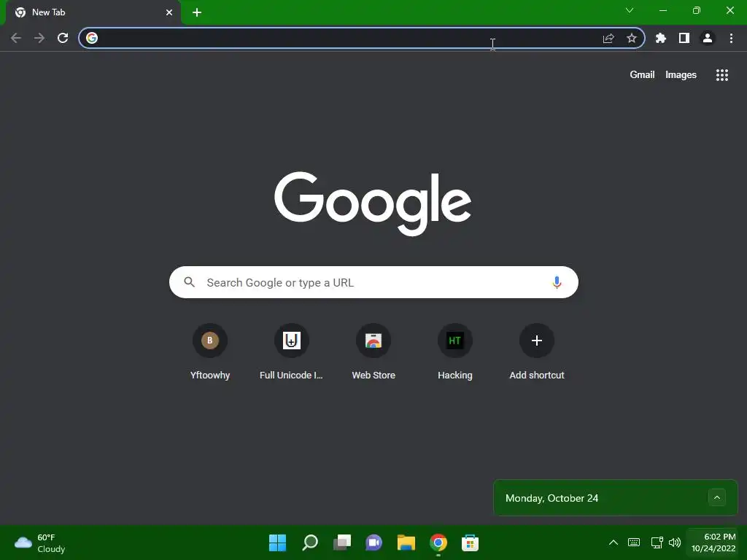Close the New Tab tab
This screenshot has width=747, height=560.
click(169, 12)
